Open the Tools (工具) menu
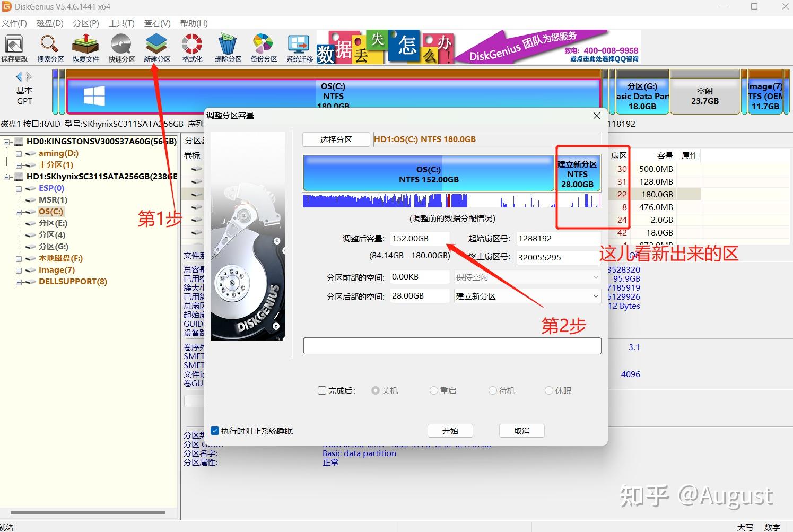Viewport: 793px width, 532px height. [121, 23]
